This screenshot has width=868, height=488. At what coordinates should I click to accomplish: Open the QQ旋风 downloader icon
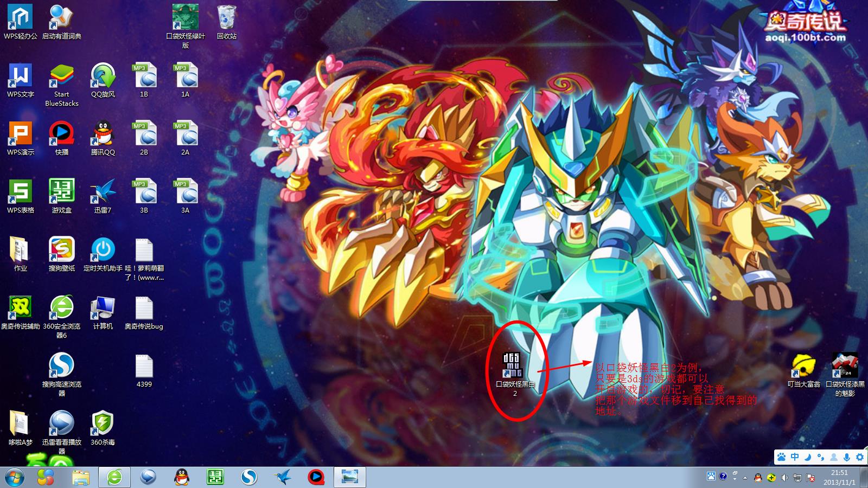[x=103, y=80]
